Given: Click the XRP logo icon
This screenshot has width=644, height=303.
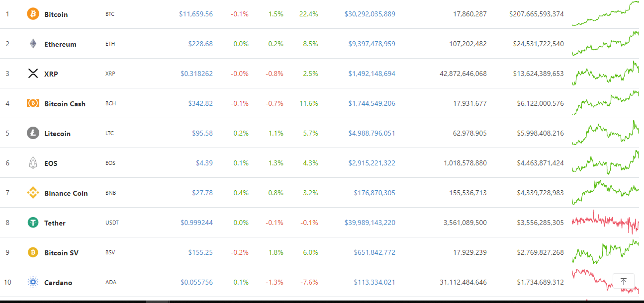Looking at the screenshot, I should point(33,74).
